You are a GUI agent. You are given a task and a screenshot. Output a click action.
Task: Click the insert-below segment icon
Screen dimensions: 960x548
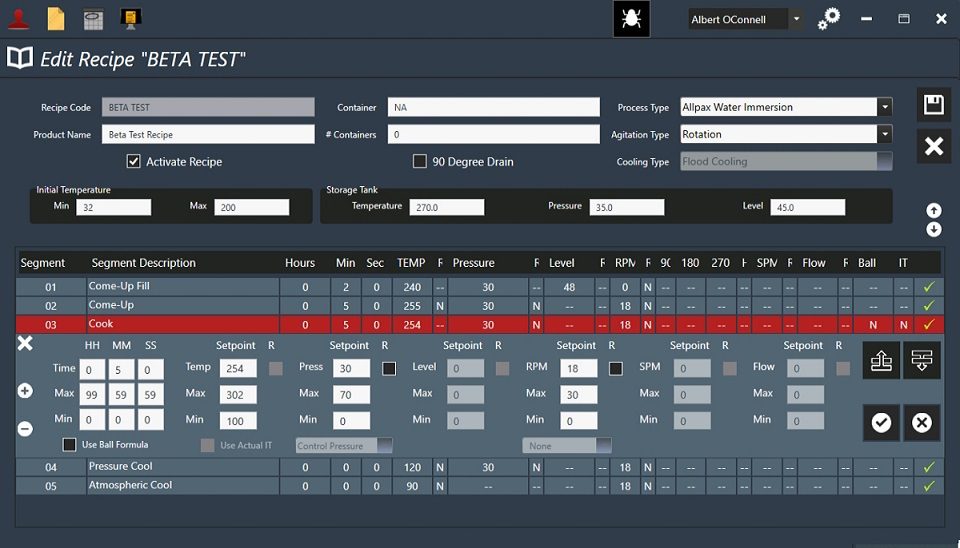pos(922,360)
